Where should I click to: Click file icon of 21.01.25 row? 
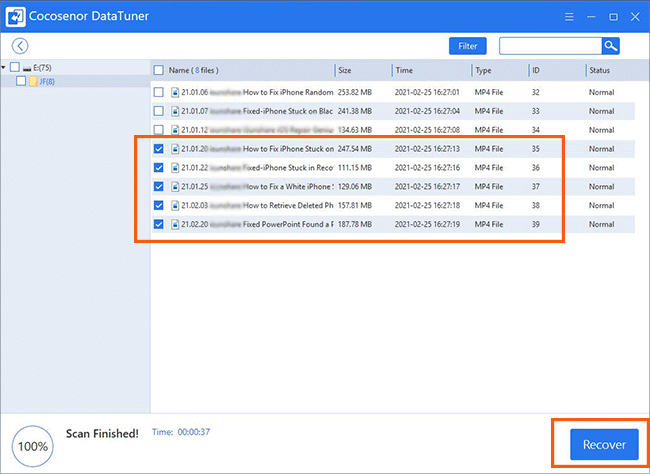pyautogui.click(x=175, y=187)
